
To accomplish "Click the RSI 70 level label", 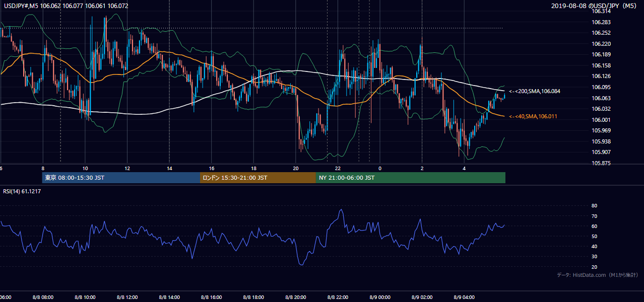I will (594, 216).
